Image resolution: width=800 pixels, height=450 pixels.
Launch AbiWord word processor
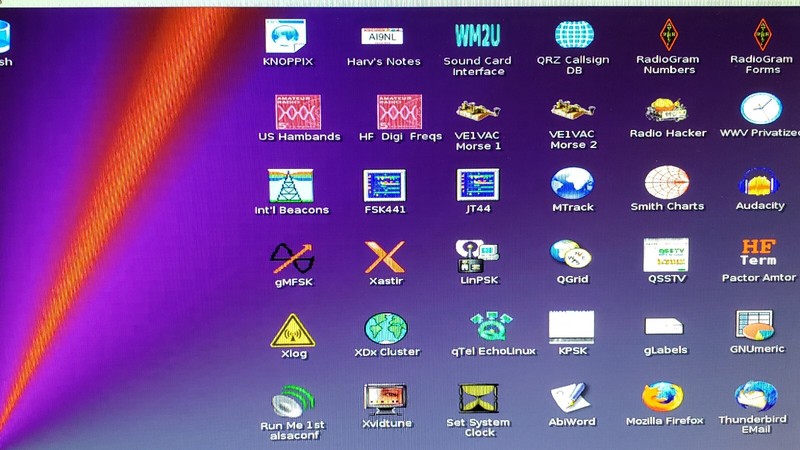tap(570, 398)
